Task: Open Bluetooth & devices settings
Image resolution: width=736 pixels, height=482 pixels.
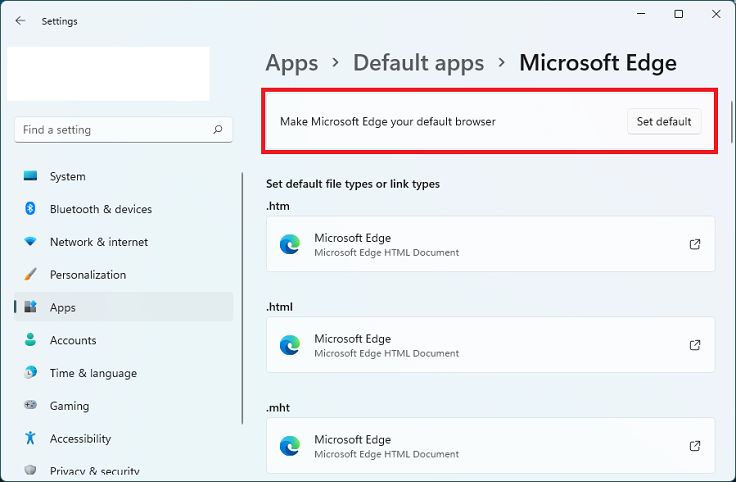Action: (x=123, y=209)
